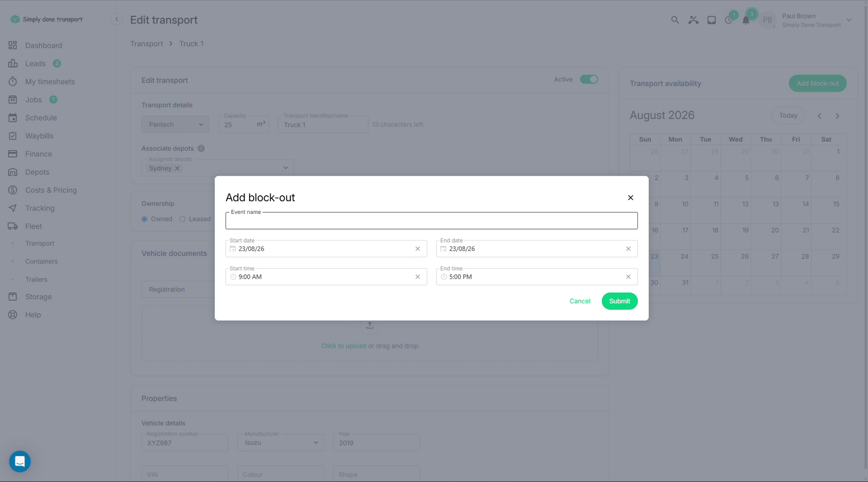Image resolution: width=868 pixels, height=482 pixels.
Task: Open the Start date calendar picker
Action: (233, 249)
